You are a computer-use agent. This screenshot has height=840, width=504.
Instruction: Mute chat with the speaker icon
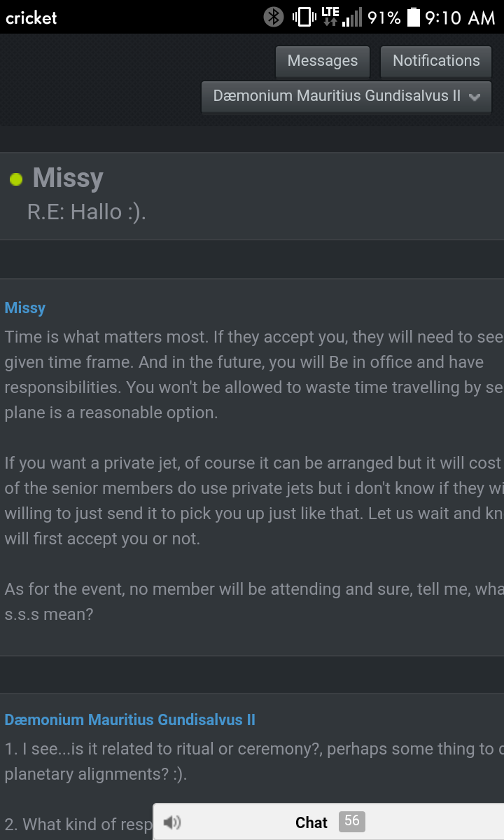point(172,822)
